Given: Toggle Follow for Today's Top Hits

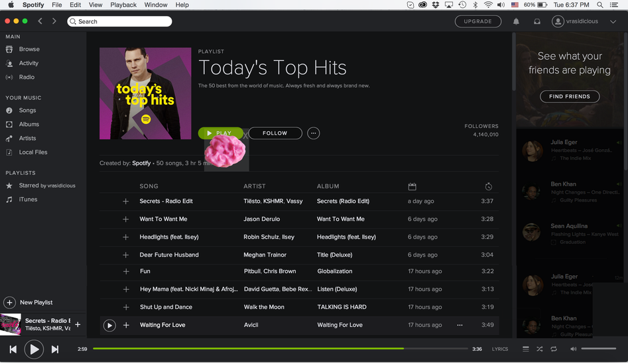Looking at the screenshot, I should (x=275, y=133).
